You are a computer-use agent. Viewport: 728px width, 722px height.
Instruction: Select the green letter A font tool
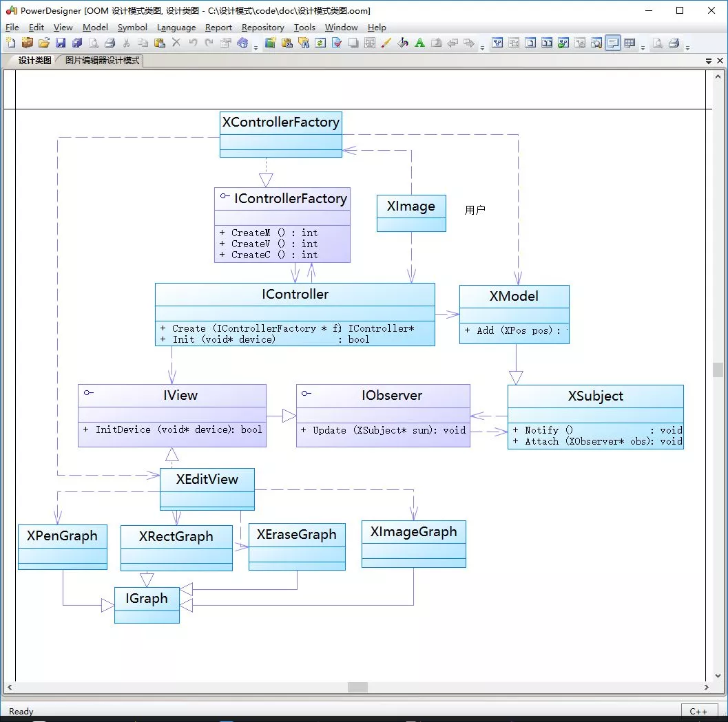(x=419, y=43)
